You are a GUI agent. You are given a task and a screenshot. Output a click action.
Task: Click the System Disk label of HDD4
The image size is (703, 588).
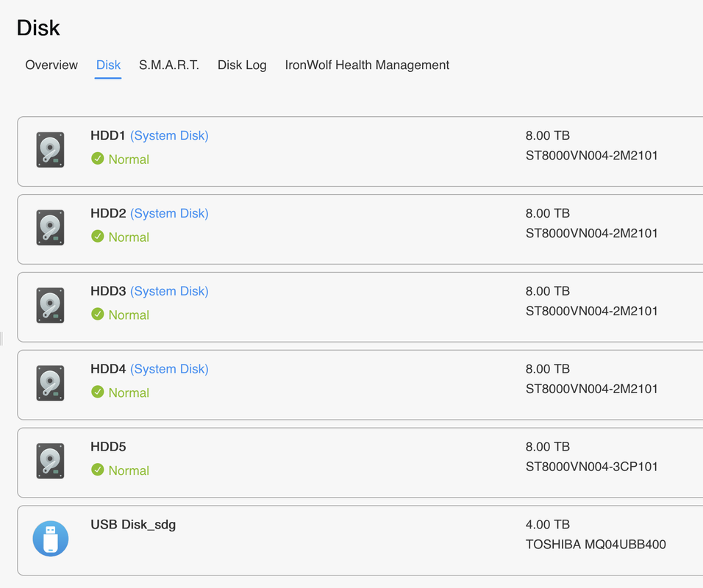pos(169,369)
